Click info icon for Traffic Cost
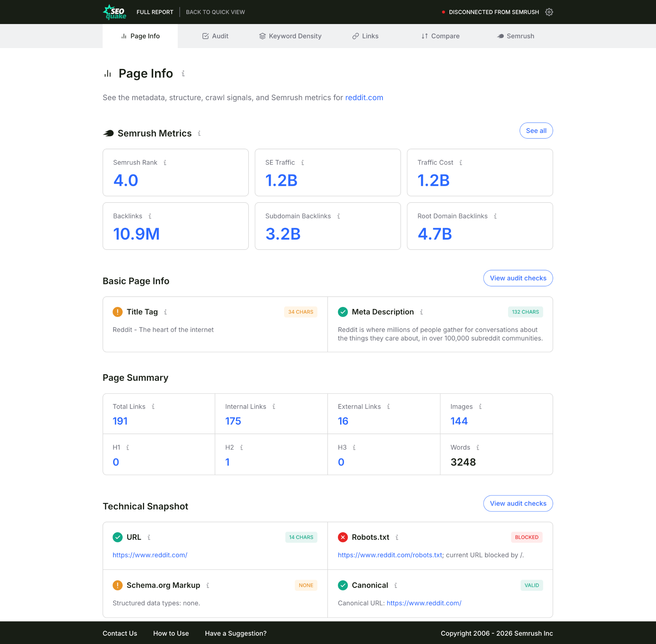The image size is (656, 644). [x=461, y=163]
